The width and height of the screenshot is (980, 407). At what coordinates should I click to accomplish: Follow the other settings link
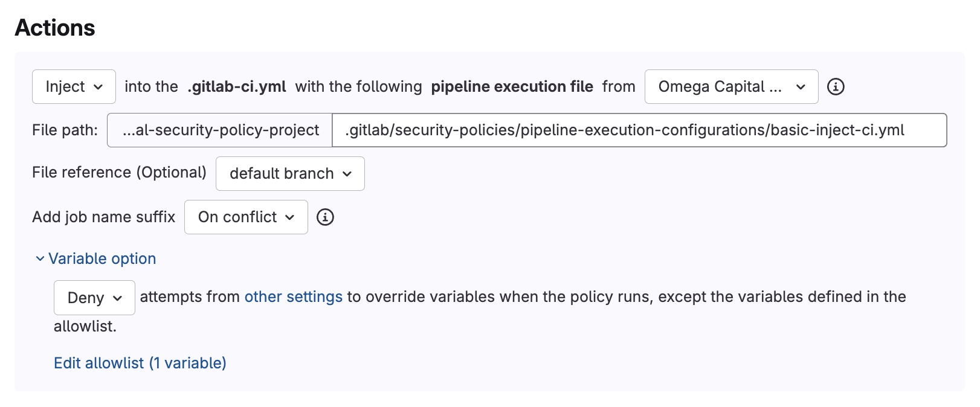point(294,296)
